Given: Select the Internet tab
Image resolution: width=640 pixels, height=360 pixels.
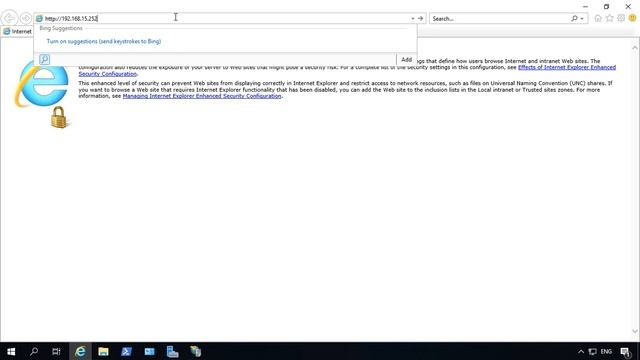Looking at the screenshot, I should (x=18, y=31).
